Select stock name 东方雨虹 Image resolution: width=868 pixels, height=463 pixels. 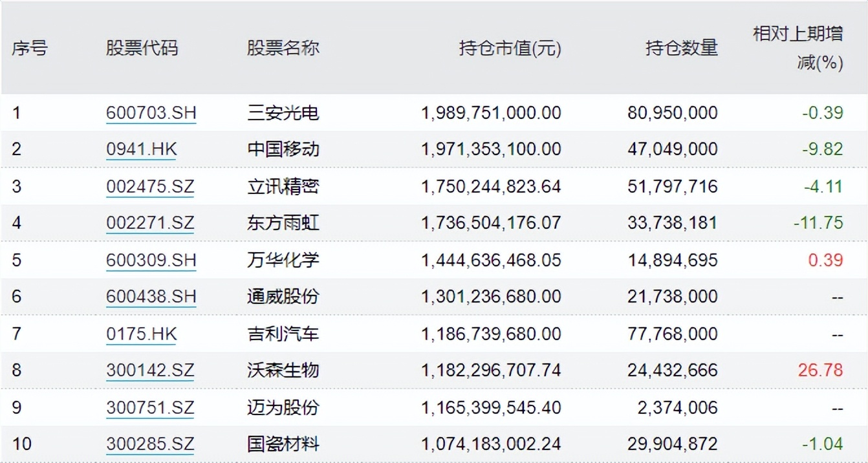pyautogui.click(x=283, y=223)
